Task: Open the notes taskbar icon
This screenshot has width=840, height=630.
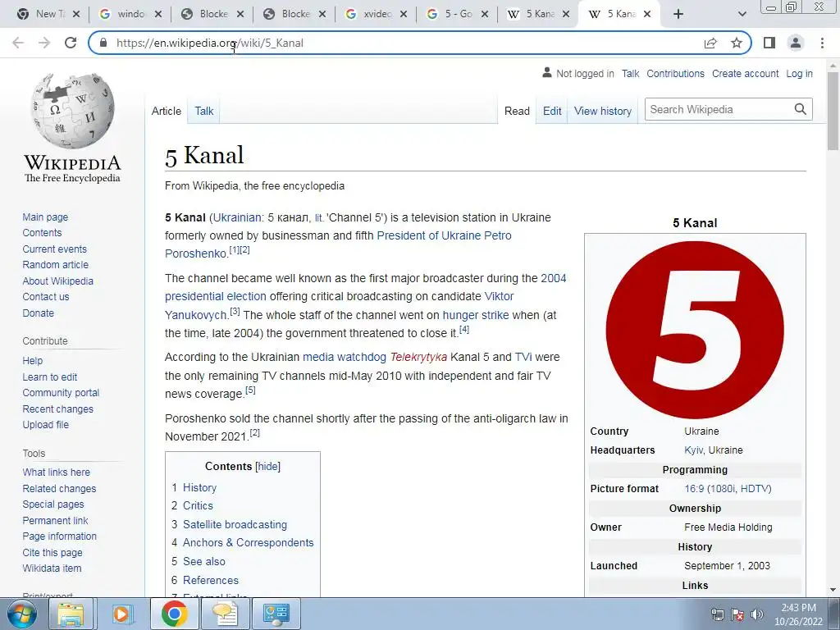Action: (x=225, y=614)
